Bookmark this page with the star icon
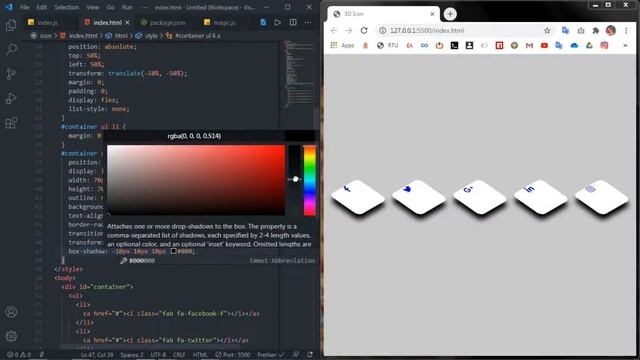 (x=547, y=31)
